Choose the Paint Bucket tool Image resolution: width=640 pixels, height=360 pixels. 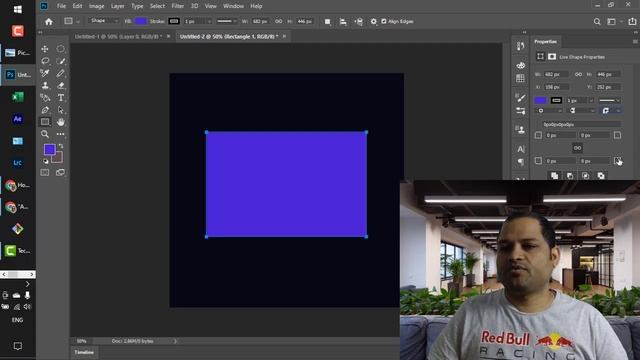tap(45, 98)
